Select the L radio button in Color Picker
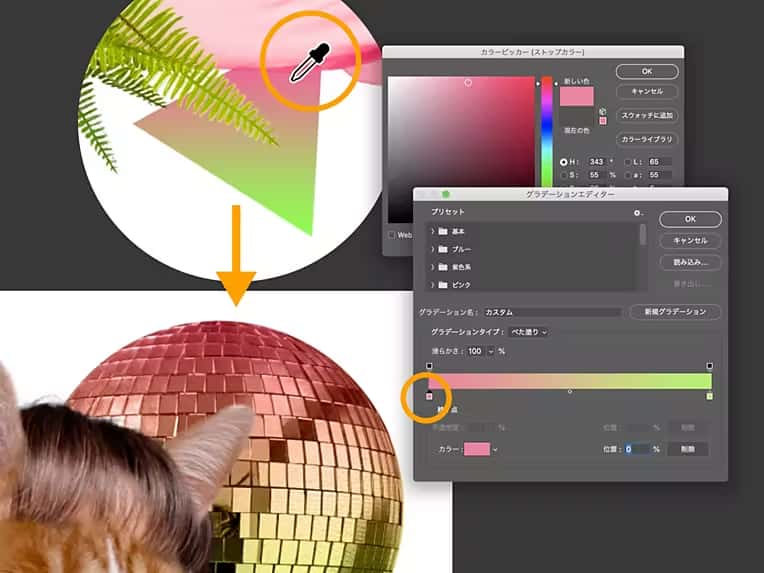The width and height of the screenshot is (764, 573). coord(628,162)
